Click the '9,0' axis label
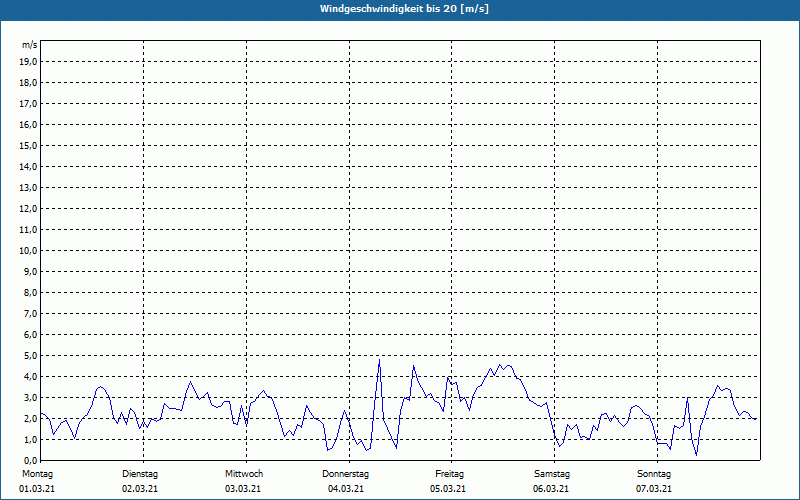This screenshot has height=500, width=800. [x=30, y=271]
